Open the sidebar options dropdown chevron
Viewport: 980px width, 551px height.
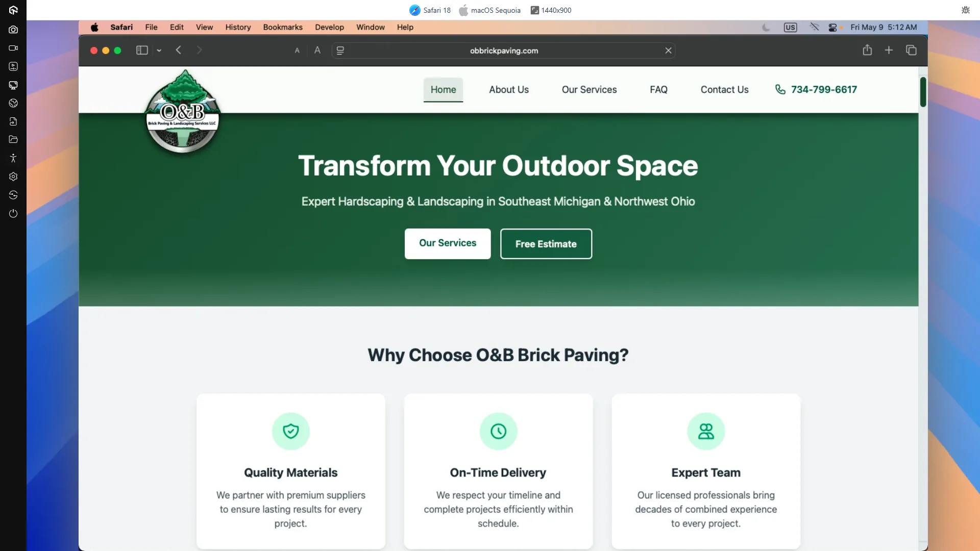coord(159,51)
